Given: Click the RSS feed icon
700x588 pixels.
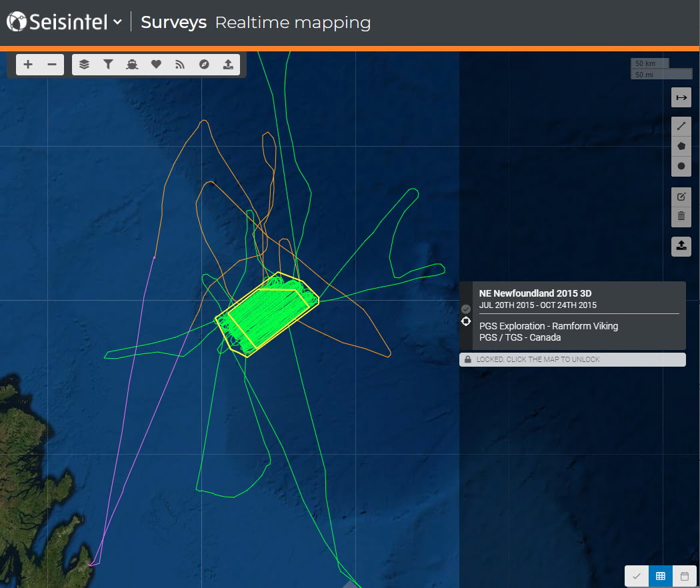Looking at the screenshot, I should click(x=179, y=64).
